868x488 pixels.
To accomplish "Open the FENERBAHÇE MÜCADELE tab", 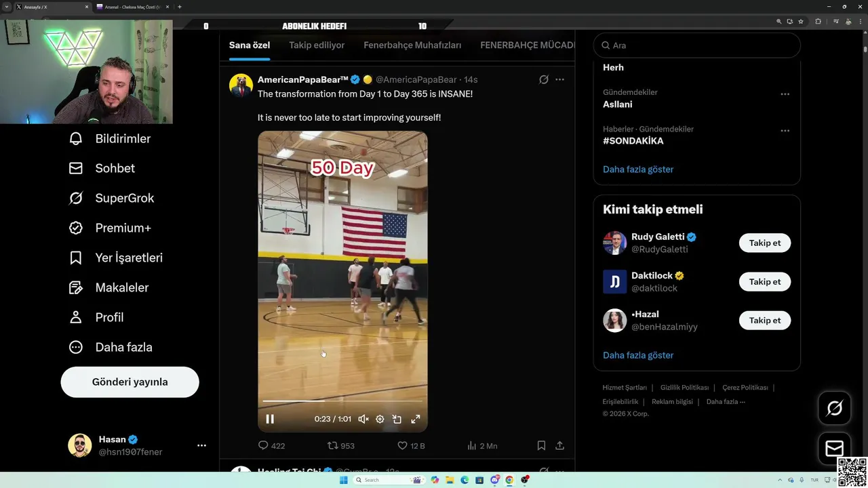I will pyautogui.click(x=527, y=45).
